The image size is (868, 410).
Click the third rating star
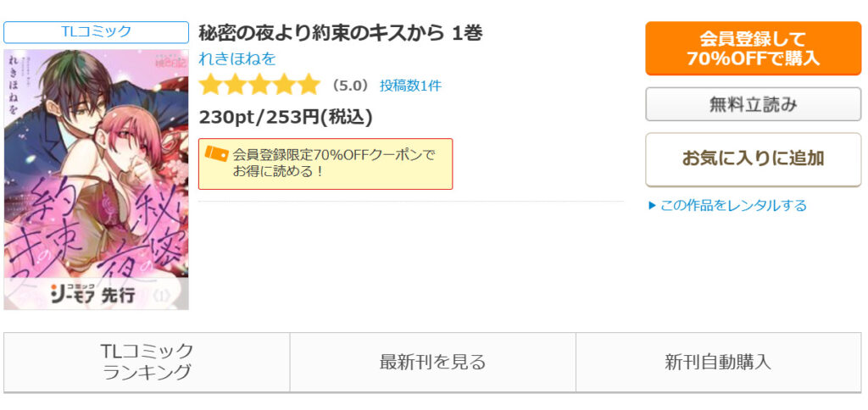tap(259, 86)
